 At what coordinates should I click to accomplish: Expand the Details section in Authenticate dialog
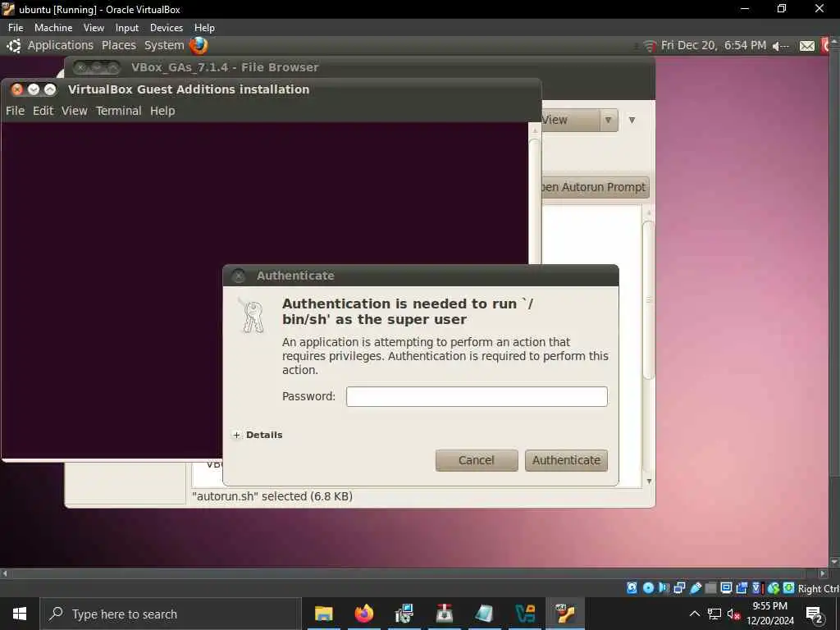258,435
